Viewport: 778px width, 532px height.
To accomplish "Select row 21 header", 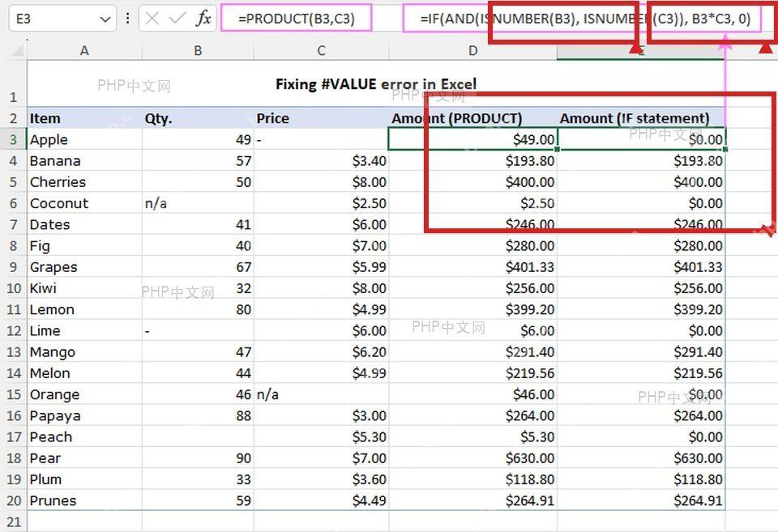I will coord(14,521).
